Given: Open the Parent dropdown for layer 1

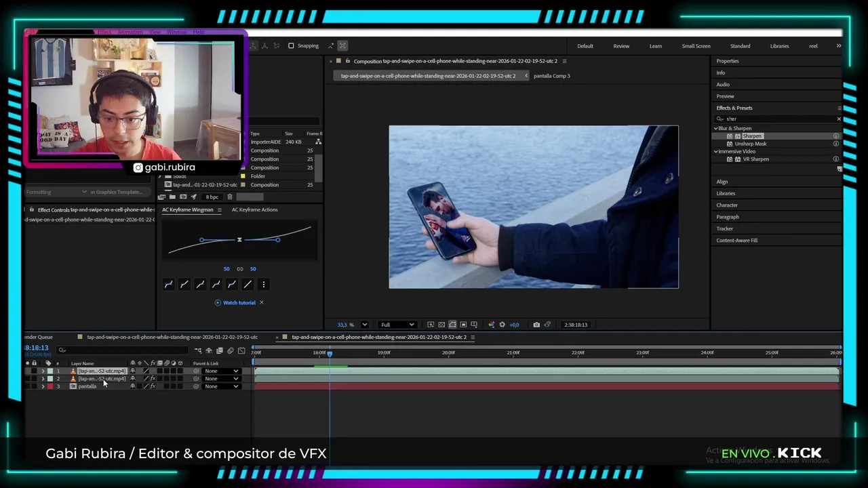Looking at the screenshot, I should (221, 371).
